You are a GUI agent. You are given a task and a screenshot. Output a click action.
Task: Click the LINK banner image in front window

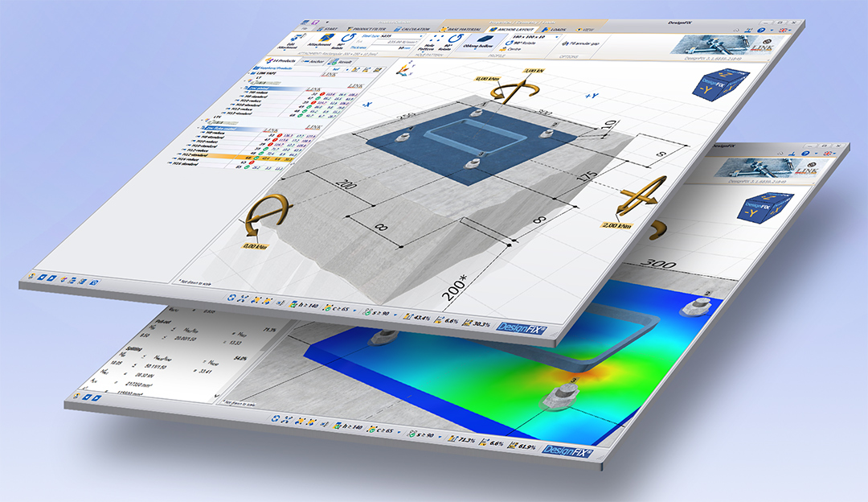pos(725,45)
